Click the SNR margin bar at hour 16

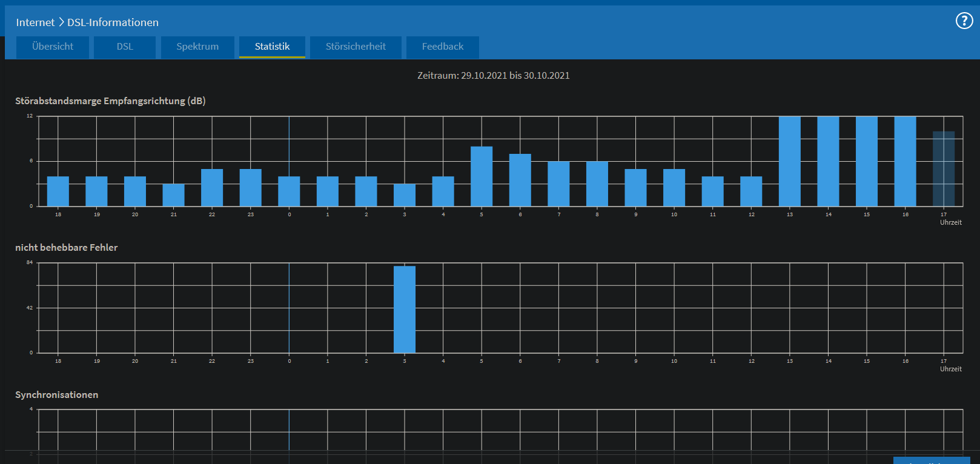click(906, 161)
